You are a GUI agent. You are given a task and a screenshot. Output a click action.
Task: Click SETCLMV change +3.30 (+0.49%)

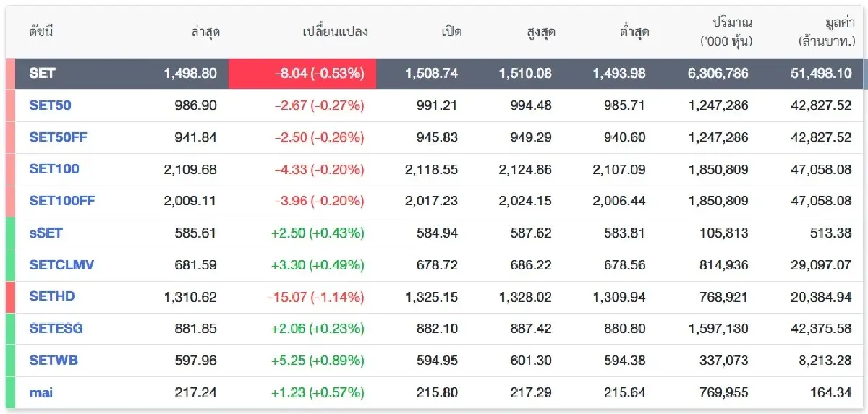coord(318,265)
